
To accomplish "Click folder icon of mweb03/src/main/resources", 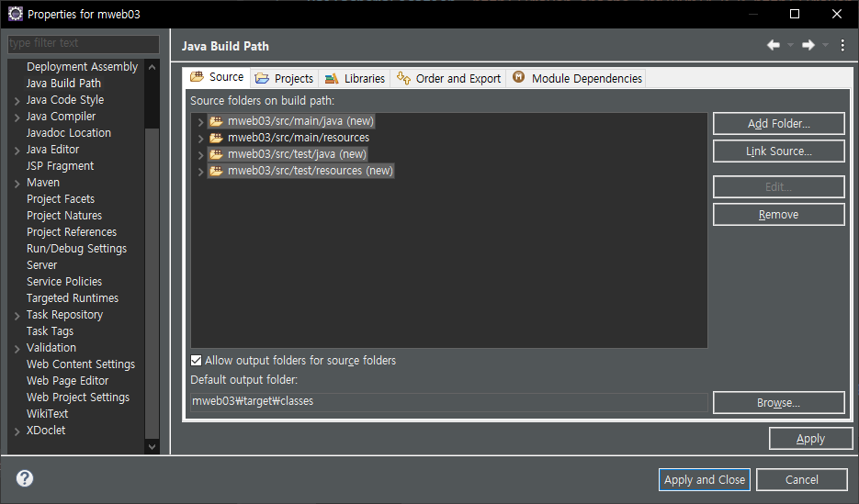I will coord(217,138).
